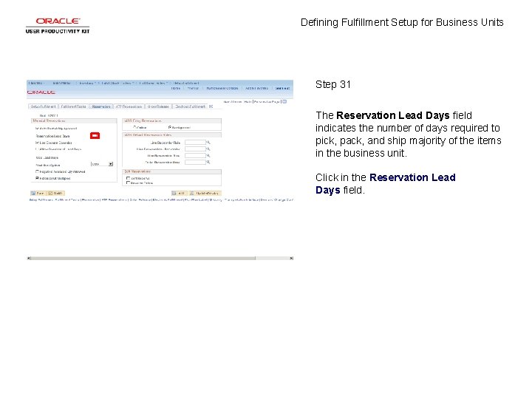The image size is (532, 399).
Task: Click in the Order Reservation Rule field
Action: (195, 162)
